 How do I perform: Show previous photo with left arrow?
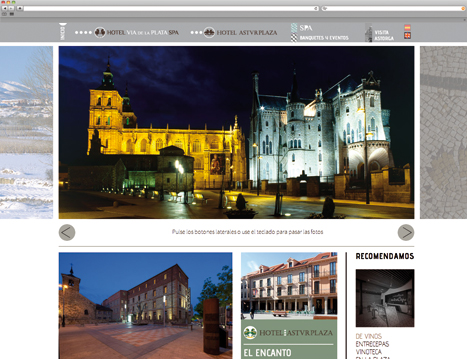(67, 232)
